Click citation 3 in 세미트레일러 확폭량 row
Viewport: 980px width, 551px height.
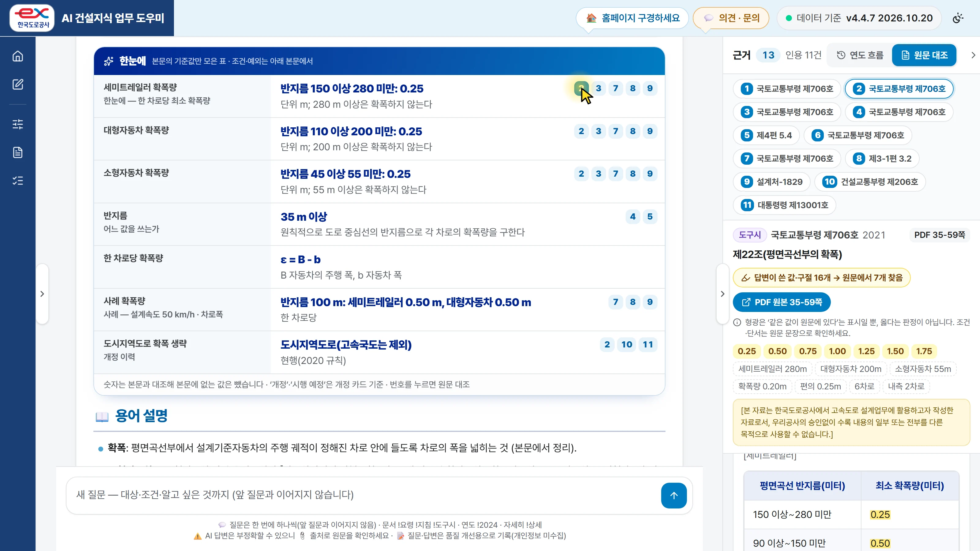pyautogui.click(x=598, y=88)
